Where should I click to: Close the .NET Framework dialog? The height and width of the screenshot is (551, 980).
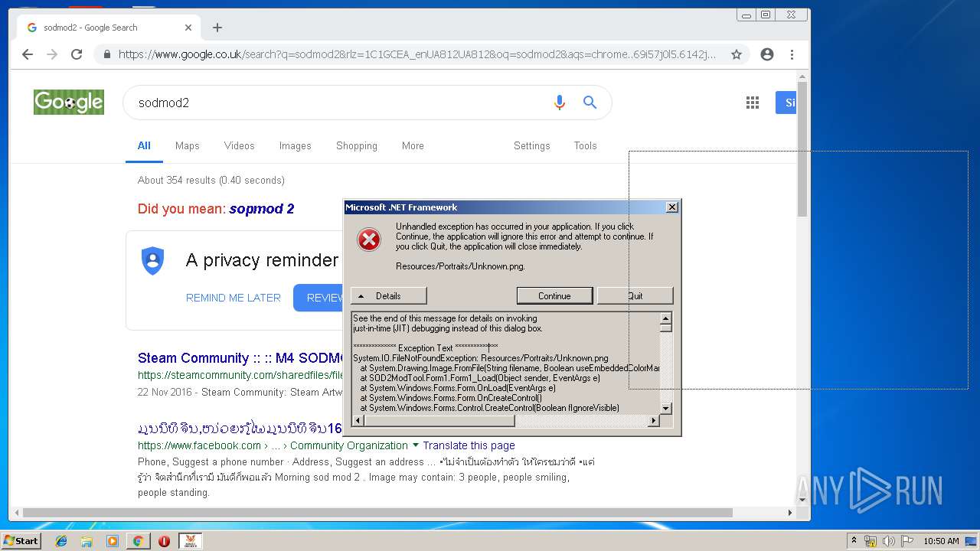[x=671, y=207]
